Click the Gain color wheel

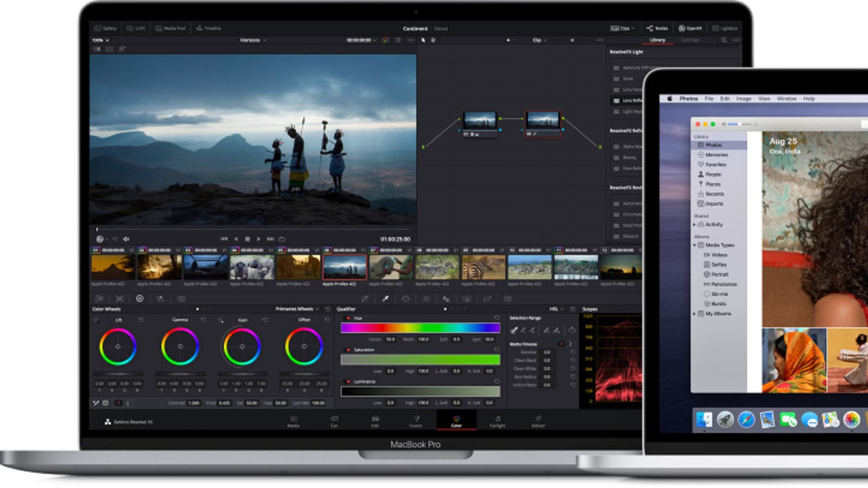tap(242, 346)
